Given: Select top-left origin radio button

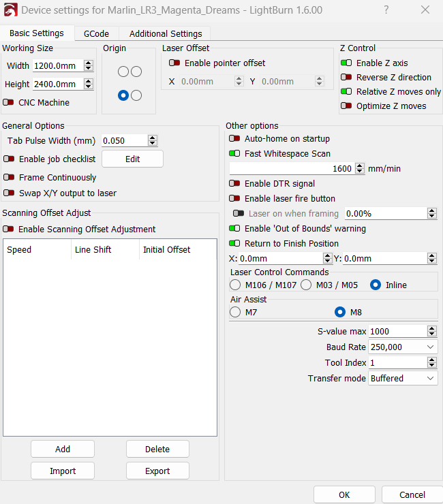Looking at the screenshot, I should pyautogui.click(x=123, y=72).
